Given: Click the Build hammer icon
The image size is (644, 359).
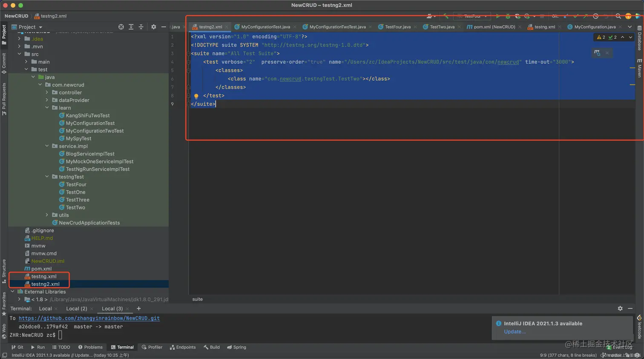Looking at the screenshot, I should [x=446, y=16].
